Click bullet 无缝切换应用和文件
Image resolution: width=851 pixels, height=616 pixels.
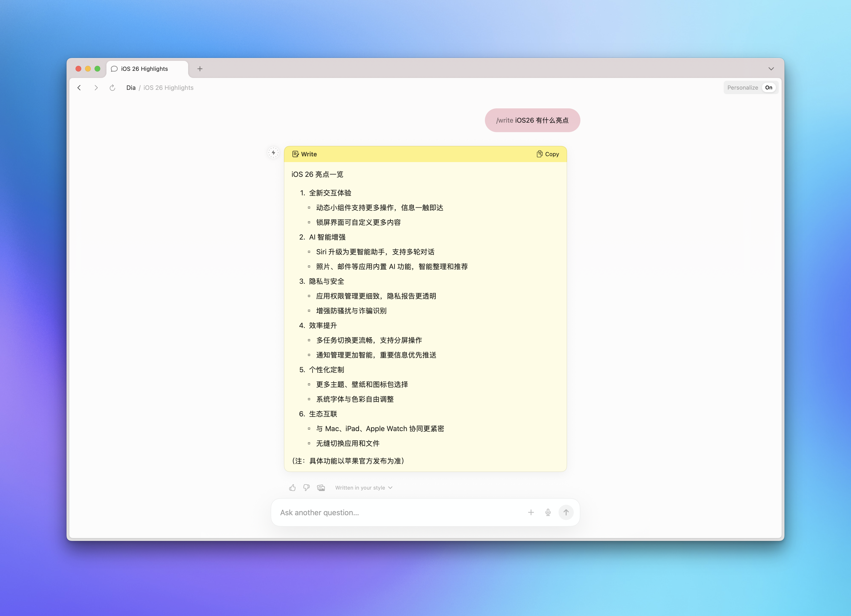(x=348, y=443)
